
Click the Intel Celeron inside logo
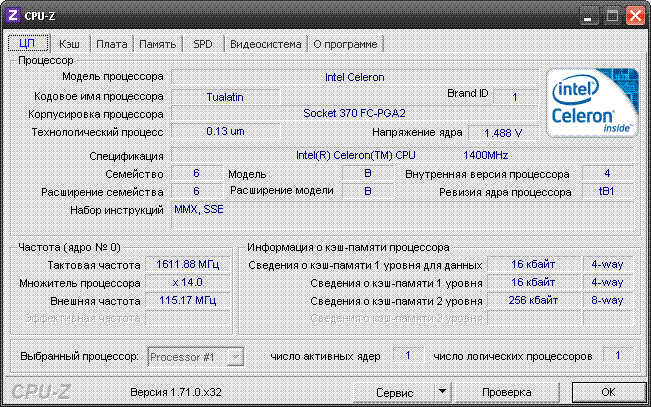pos(592,103)
